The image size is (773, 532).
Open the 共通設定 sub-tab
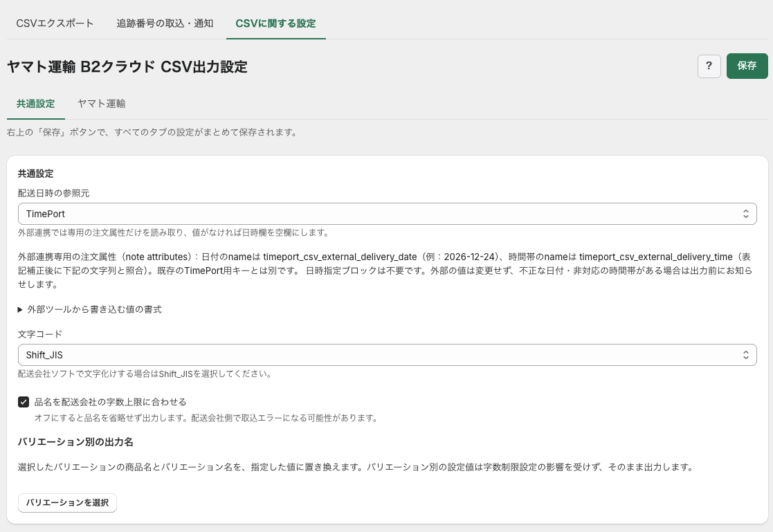pyautogui.click(x=35, y=104)
